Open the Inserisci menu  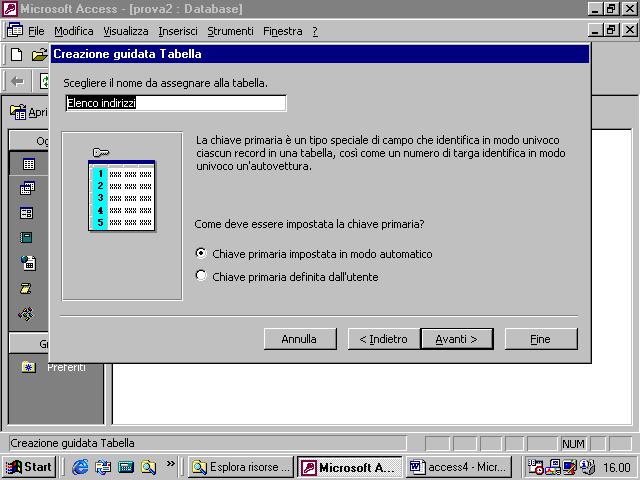pyautogui.click(x=178, y=31)
